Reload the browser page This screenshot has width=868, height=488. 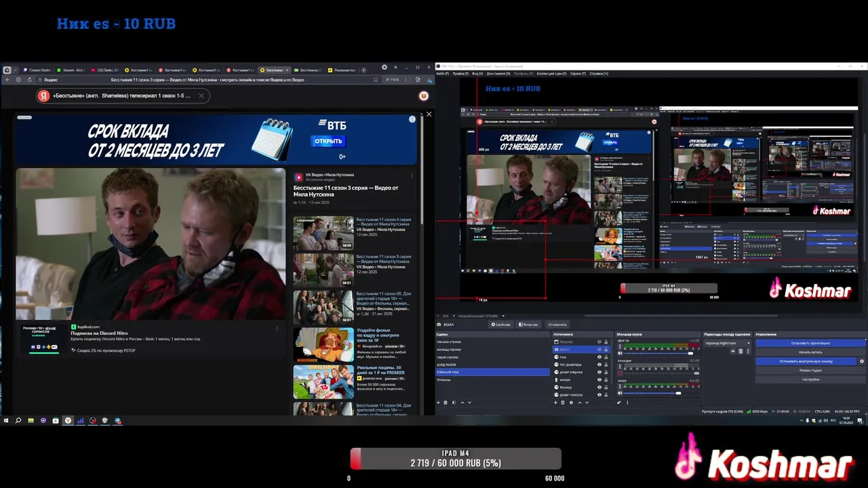pyautogui.click(x=30, y=79)
